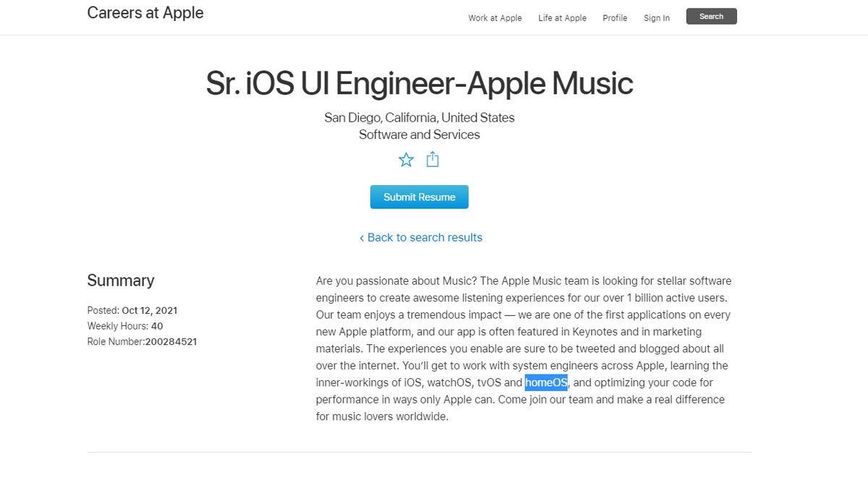Favorite this job with the star icon
The height and width of the screenshot is (488, 868).
click(406, 159)
